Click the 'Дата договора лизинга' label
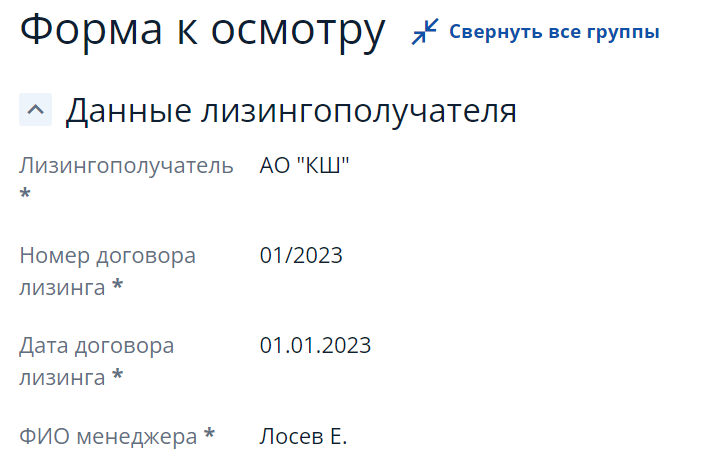707x470 pixels. tap(97, 346)
